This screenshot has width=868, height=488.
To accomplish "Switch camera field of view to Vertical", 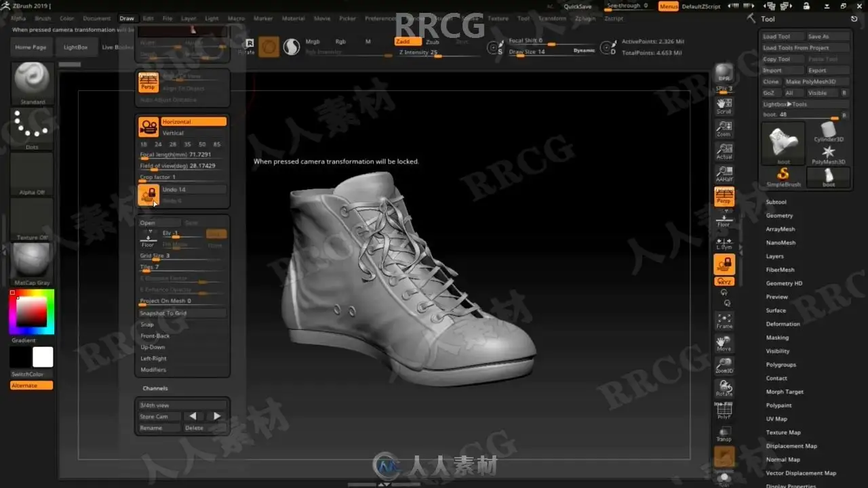I will click(173, 133).
